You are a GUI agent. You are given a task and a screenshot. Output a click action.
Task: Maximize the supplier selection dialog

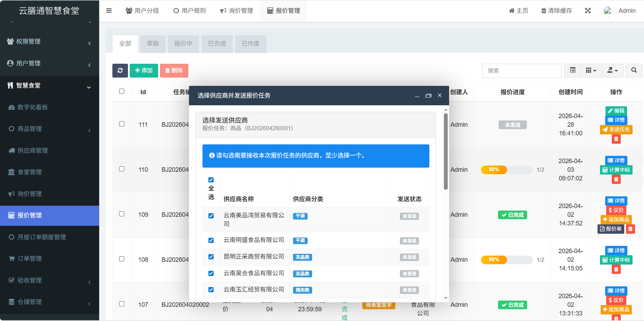[x=428, y=96]
